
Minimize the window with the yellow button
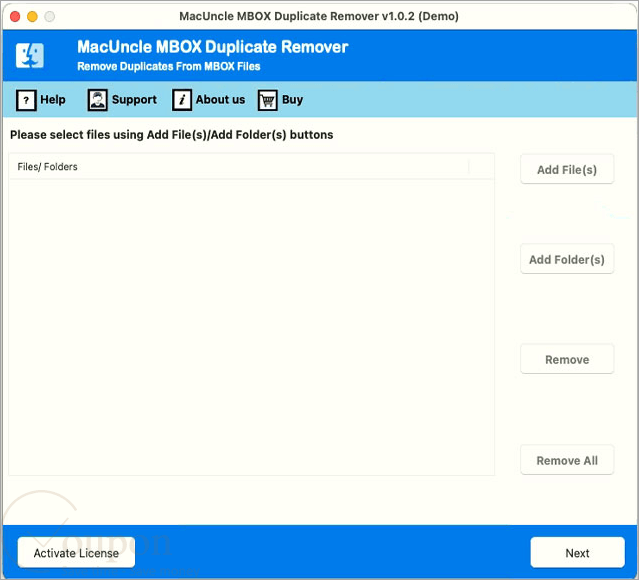[x=32, y=17]
